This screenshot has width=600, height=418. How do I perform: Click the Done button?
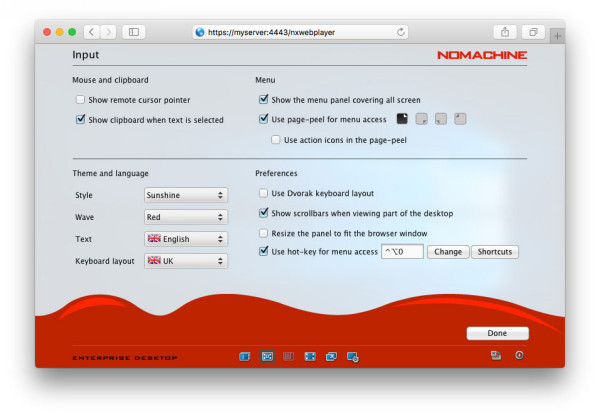pos(497,333)
